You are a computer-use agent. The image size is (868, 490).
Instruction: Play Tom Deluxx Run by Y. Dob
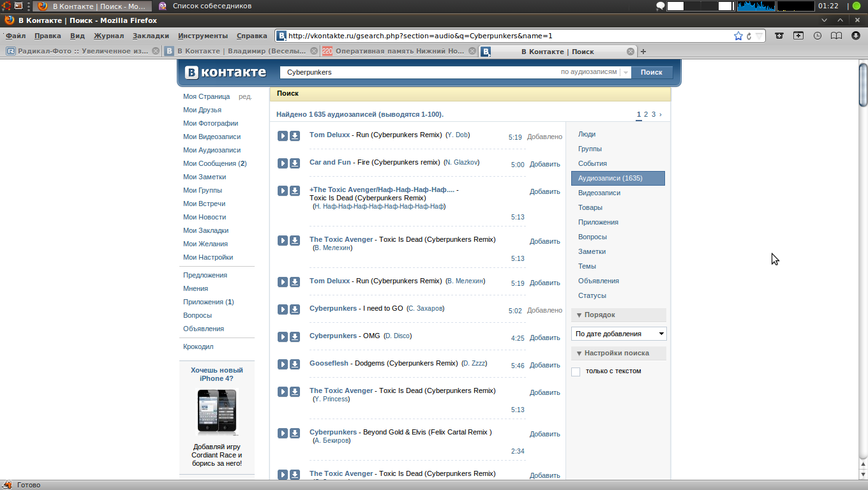[283, 136]
